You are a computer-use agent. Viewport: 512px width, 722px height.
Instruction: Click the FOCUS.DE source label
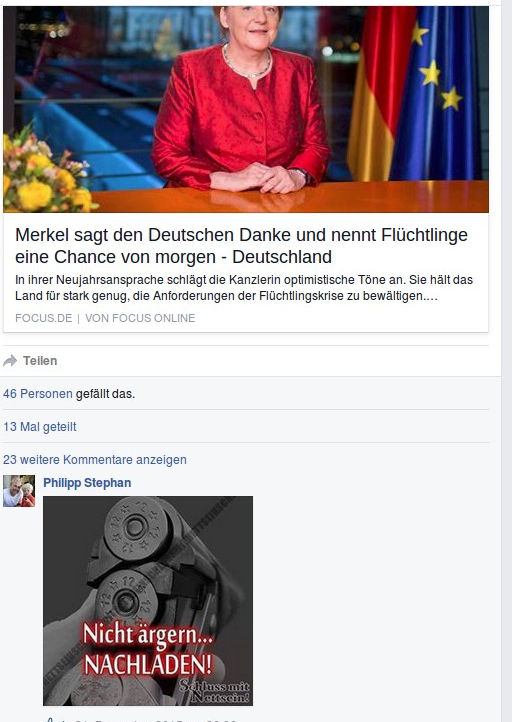(x=44, y=318)
